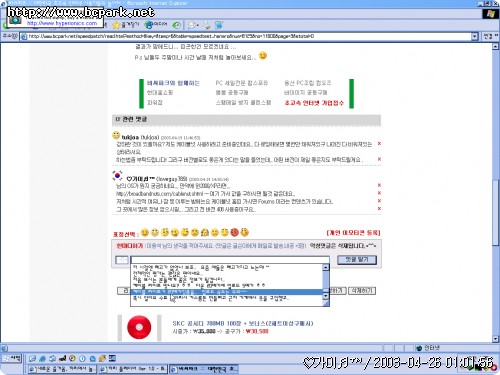Viewport: 500px width, 375px height.
Task: Switch to the second taskbar window button
Action: (x=133, y=369)
